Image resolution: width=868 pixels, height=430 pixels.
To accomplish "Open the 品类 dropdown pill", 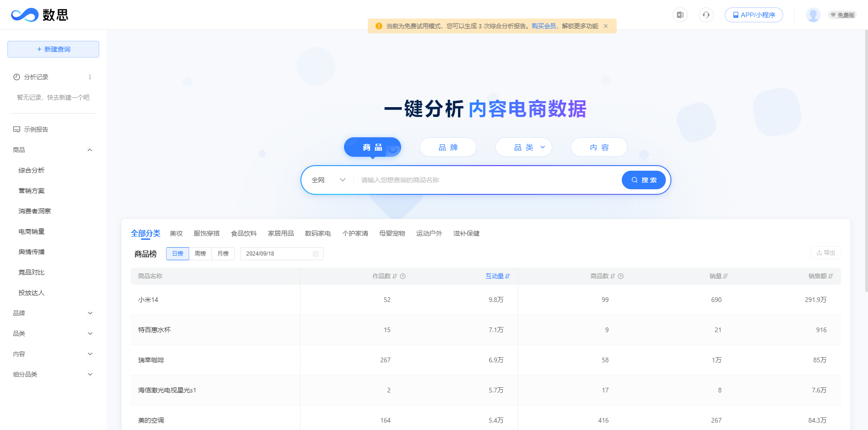I will pos(523,147).
